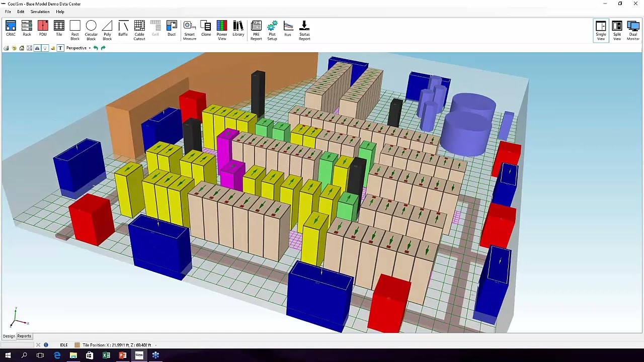Click the Tile Position readout text

[117, 345]
